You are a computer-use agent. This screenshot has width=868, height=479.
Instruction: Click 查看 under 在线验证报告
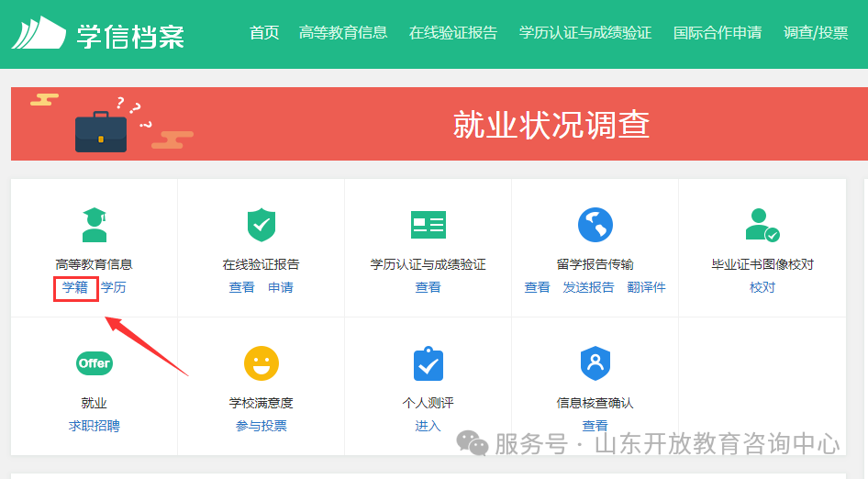(x=242, y=287)
